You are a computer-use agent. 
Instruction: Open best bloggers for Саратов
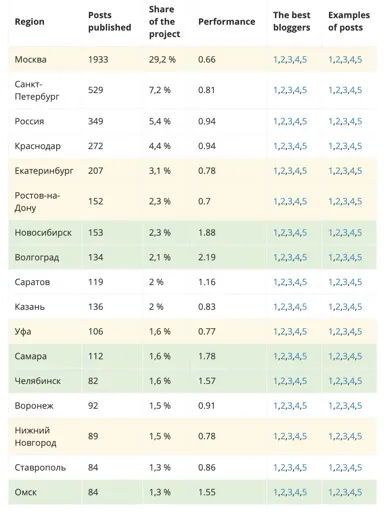(290, 282)
